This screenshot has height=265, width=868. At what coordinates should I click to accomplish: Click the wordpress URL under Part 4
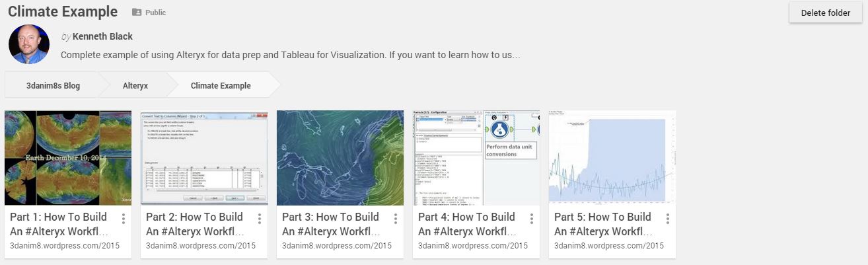pyautogui.click(x=473, y=246)
